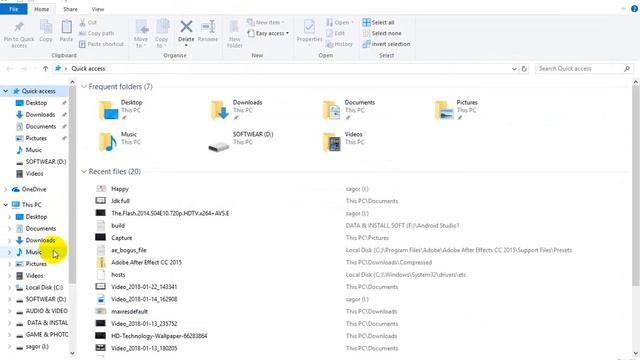The image size is (640, 360).
Task: Click the Refresh icon beside address bar
Action: [524, 69]
